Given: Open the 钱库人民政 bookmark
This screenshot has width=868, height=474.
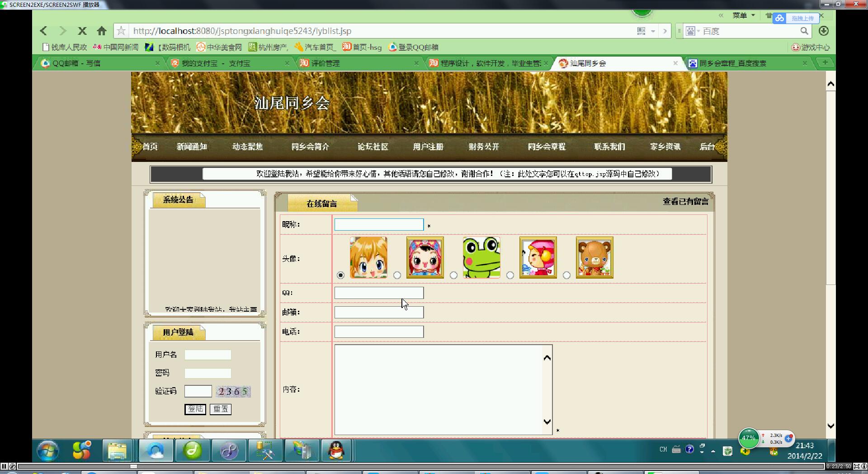Looking at the screenshot, I should (65, 47).
